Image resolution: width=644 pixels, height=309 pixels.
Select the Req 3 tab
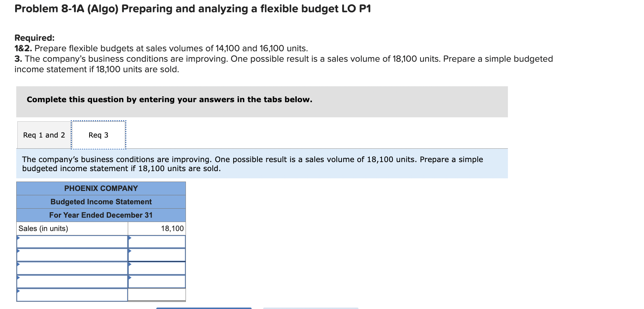98,135
